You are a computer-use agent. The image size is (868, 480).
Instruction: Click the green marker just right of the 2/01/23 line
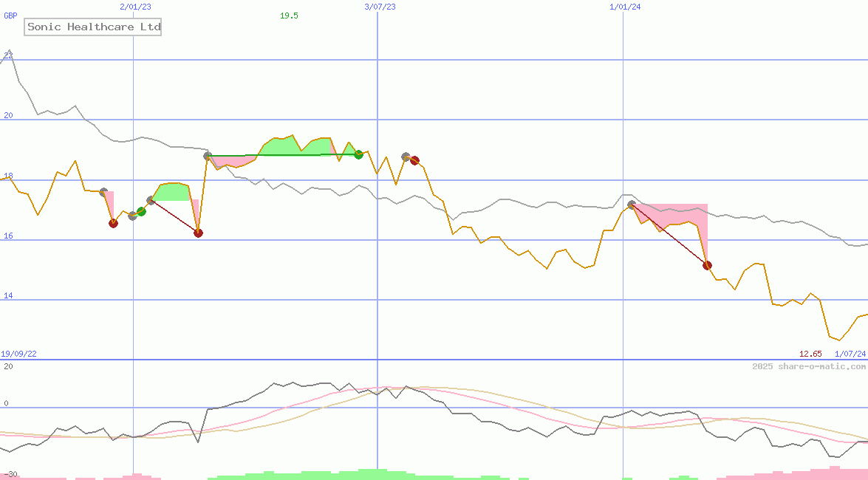[141, 211]
